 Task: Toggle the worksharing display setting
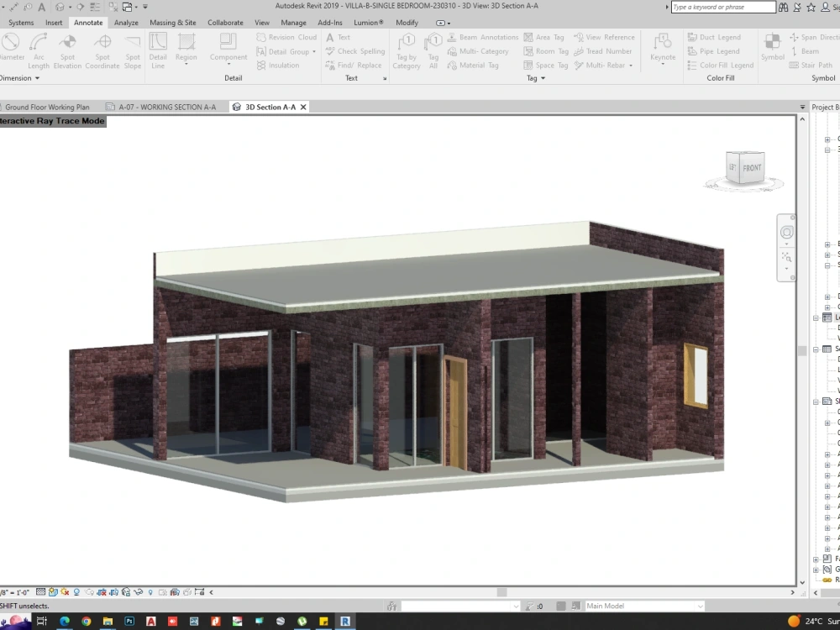[x=162, y=592]
